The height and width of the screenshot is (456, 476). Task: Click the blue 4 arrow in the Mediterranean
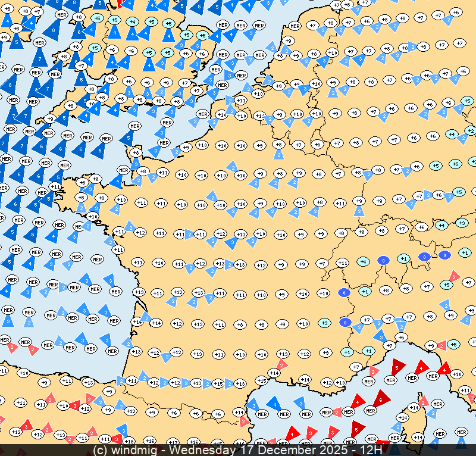tap(274, 405)
